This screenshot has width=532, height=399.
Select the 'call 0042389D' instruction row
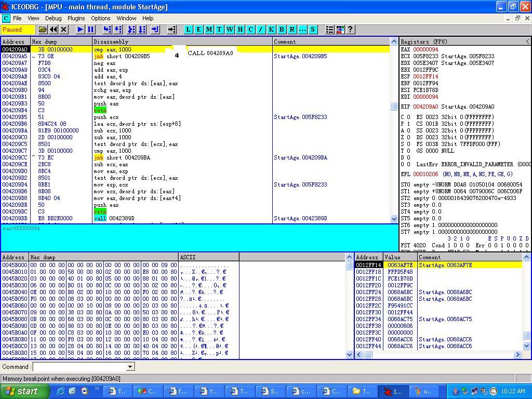pos(195,218)
